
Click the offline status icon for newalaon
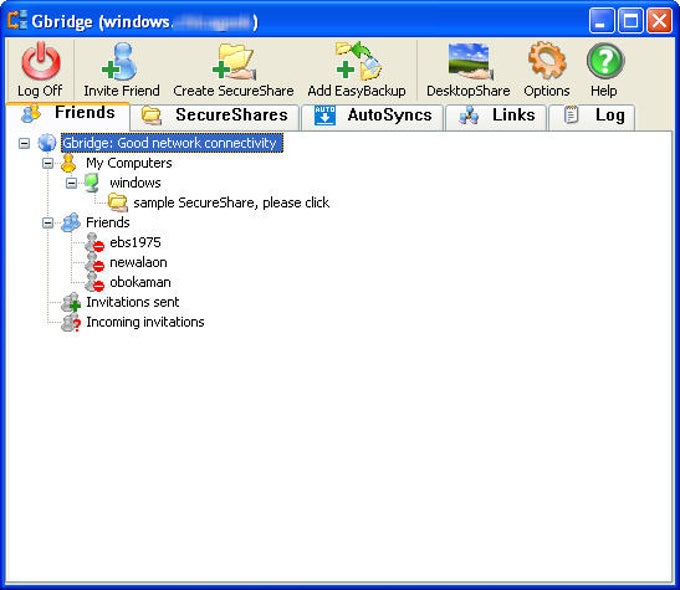click(94, 262)
